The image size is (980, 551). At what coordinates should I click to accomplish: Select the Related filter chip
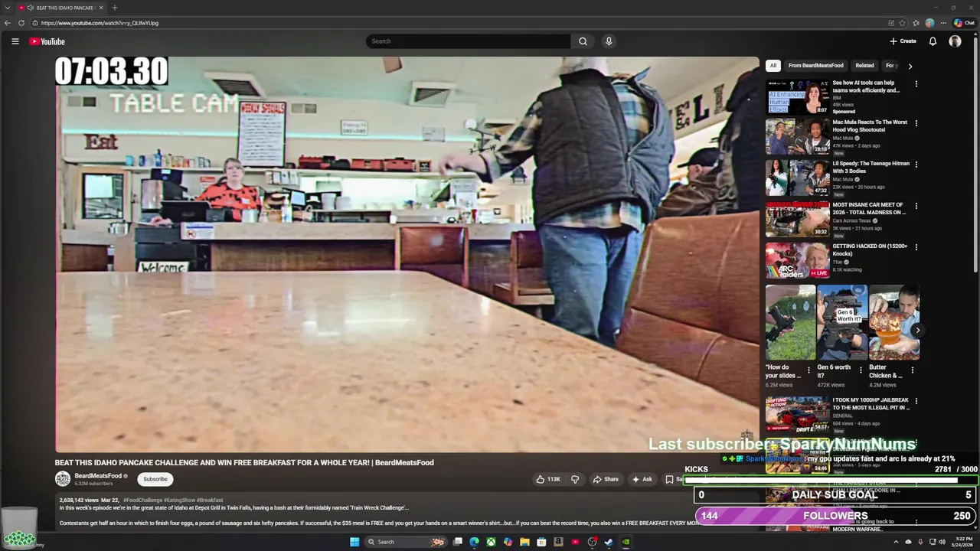[864, 66]
